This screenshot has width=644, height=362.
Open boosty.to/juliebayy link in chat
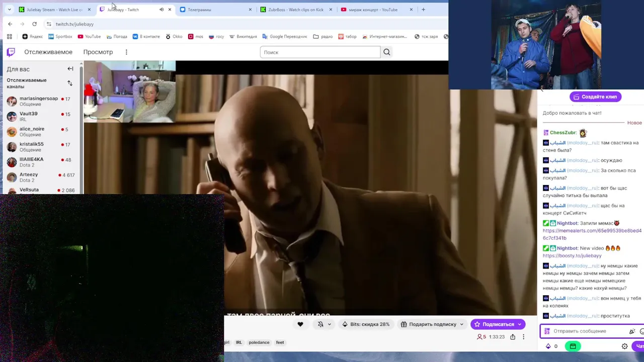coord(572,255)
